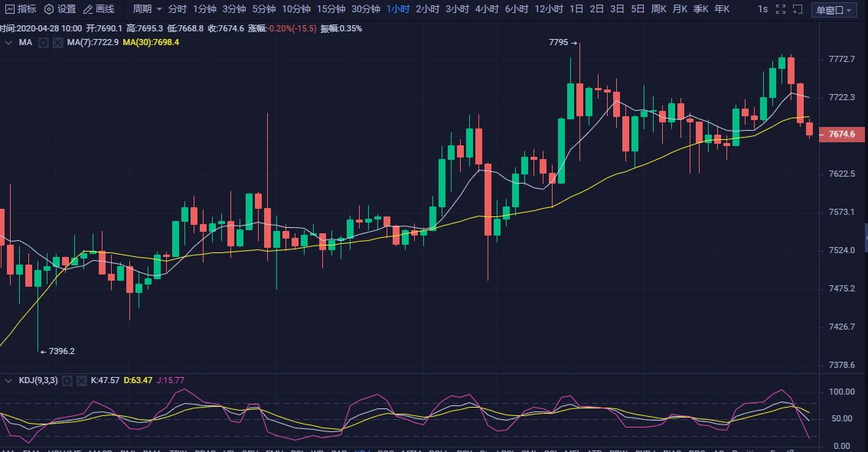
Task: Choose the 分时 time-sharing view
Action: (177, 9)
